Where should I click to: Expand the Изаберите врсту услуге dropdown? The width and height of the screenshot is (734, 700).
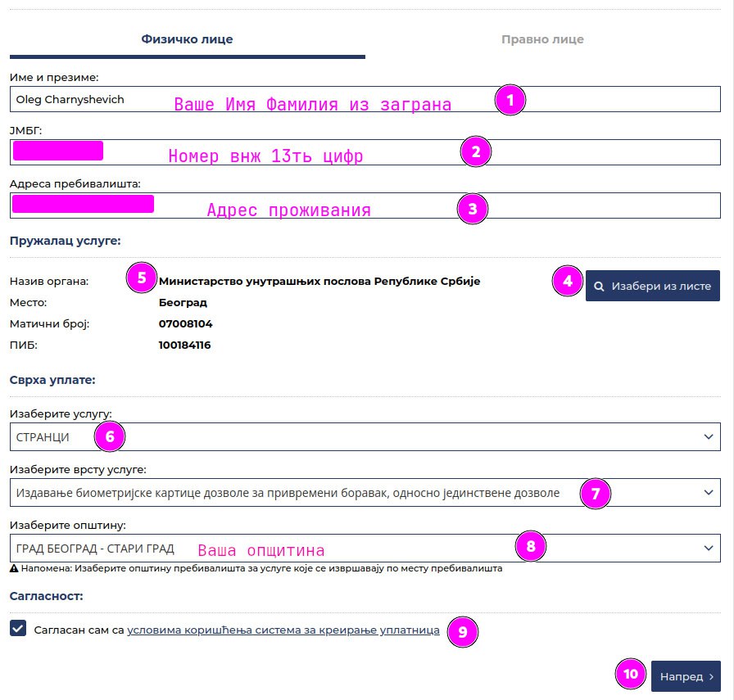(365, 493)
